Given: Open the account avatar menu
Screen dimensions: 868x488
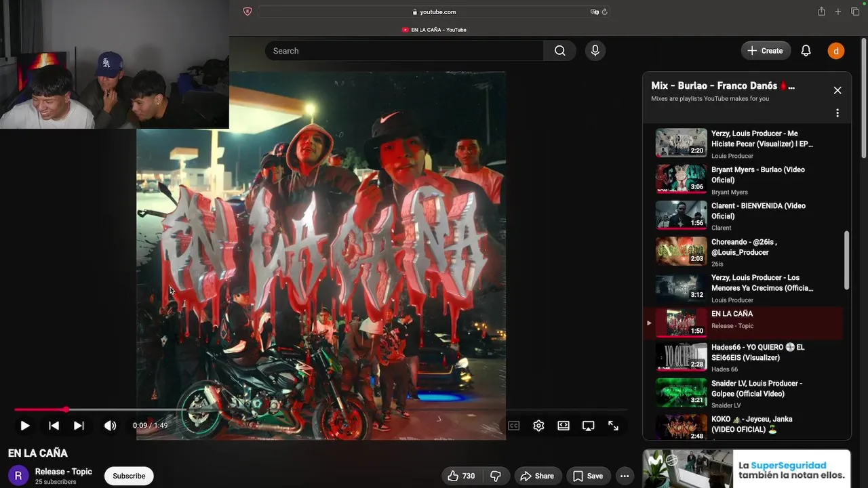Looking at the screenshot, I should click(835, 51).
